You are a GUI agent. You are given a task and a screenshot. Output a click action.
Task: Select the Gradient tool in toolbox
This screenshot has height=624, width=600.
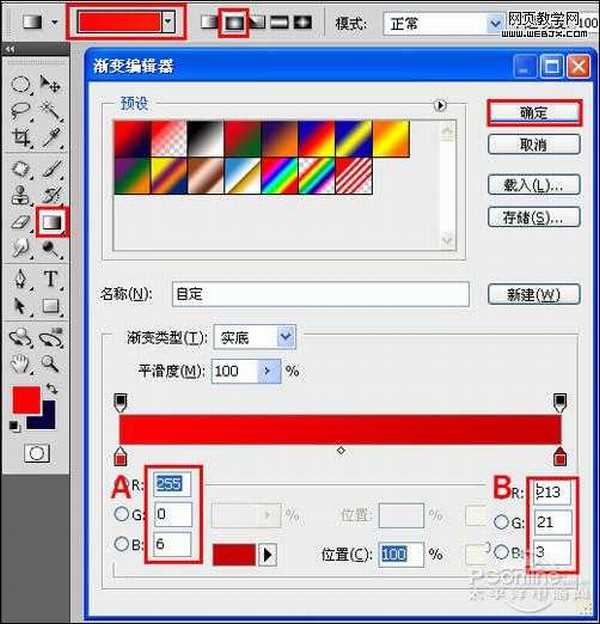51,221
